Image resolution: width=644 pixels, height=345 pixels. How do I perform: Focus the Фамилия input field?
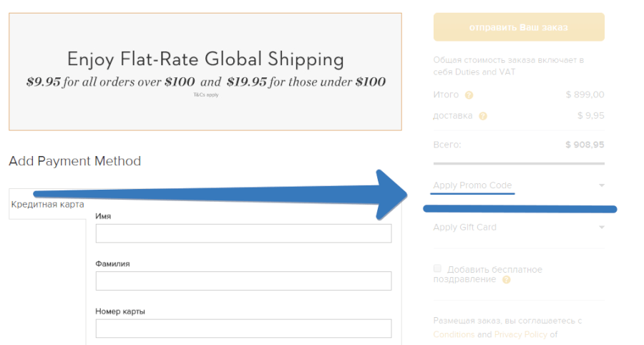tap(243, 281)
